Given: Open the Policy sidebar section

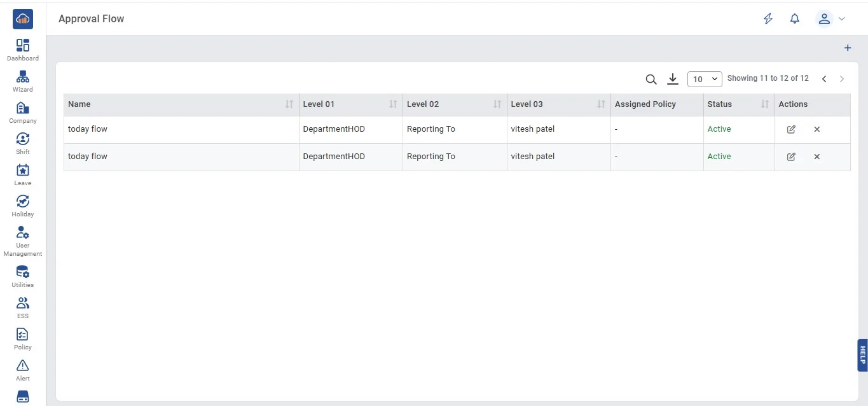Looking at the screenshot, I should point(23,339).
